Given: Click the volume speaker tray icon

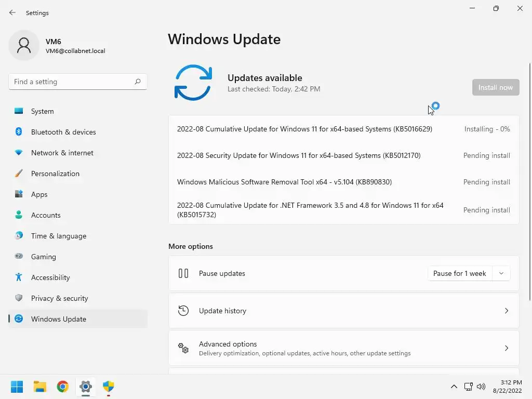Looking at the screenshot, I should point(481,387).
